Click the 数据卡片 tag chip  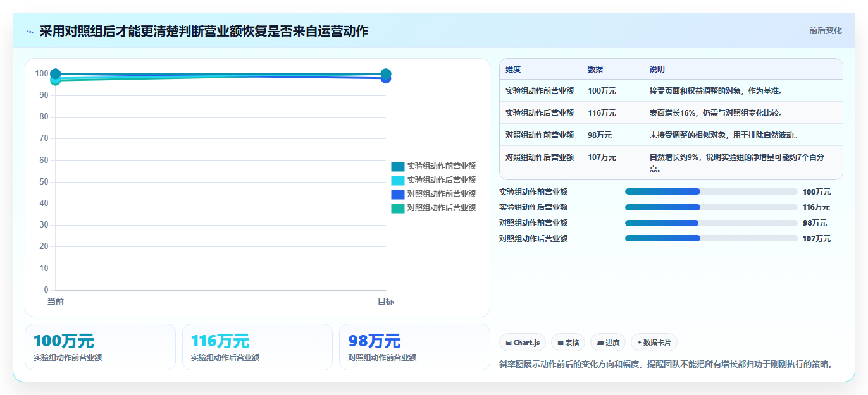654,343
